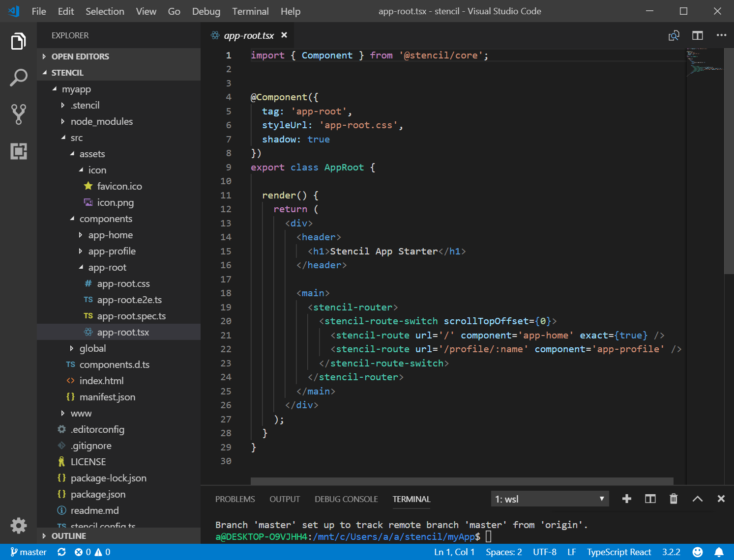734x560 pixels.
Task: Open the Debug menu
Action: [206, 11]
